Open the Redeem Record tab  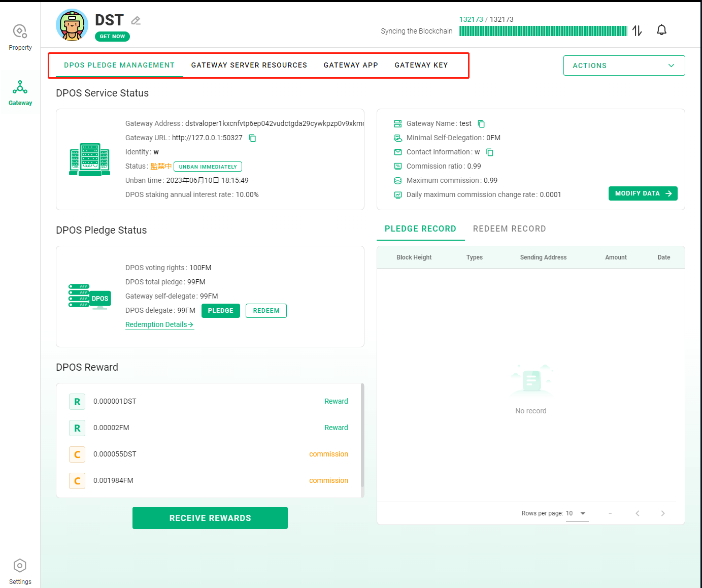tap(509, 229)
